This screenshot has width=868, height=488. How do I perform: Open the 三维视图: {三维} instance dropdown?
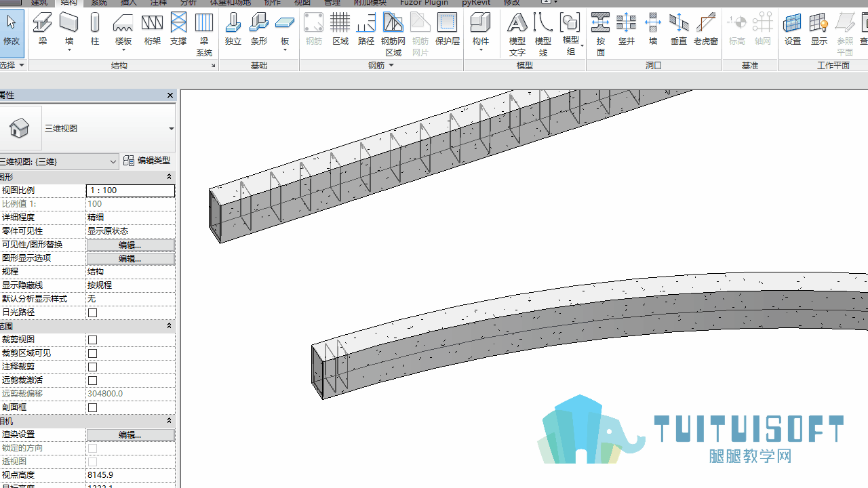[113, 161]
